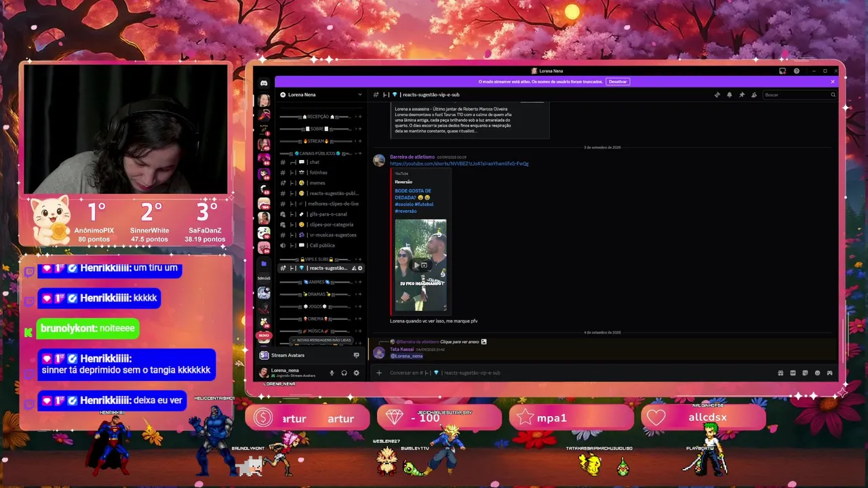Open the melhores-clipes-de-live channel
This screenshot has width=868, height=488.
point(322,203)
